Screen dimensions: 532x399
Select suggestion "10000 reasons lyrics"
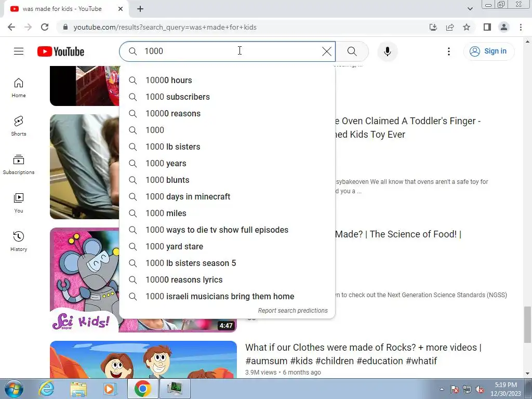[227, 280]
